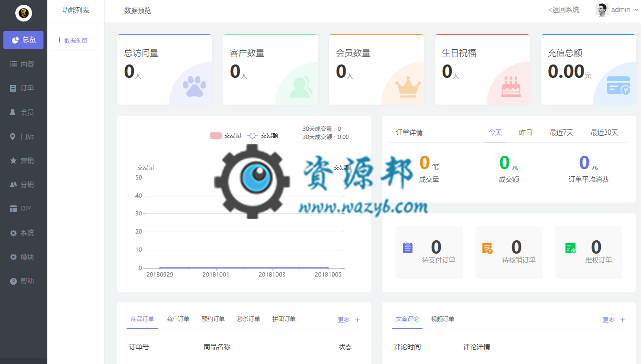Click the gear icon beside 模块

tap(13, 257)
